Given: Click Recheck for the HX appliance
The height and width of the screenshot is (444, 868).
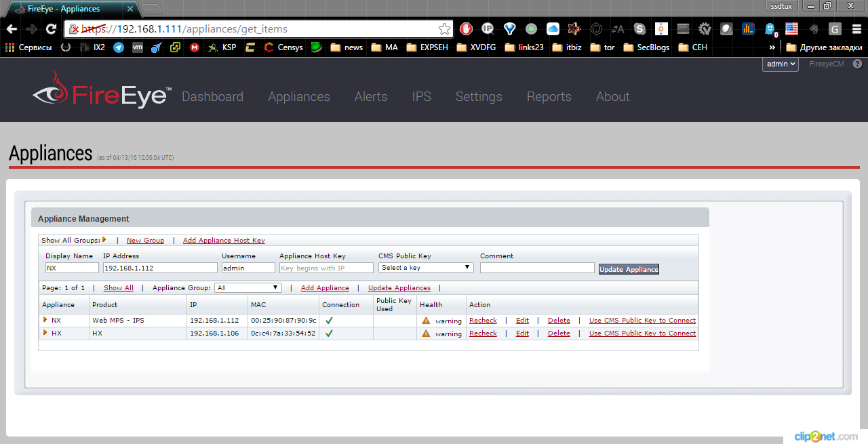Looking at the screenshot, I should click(x=483, y=333).
